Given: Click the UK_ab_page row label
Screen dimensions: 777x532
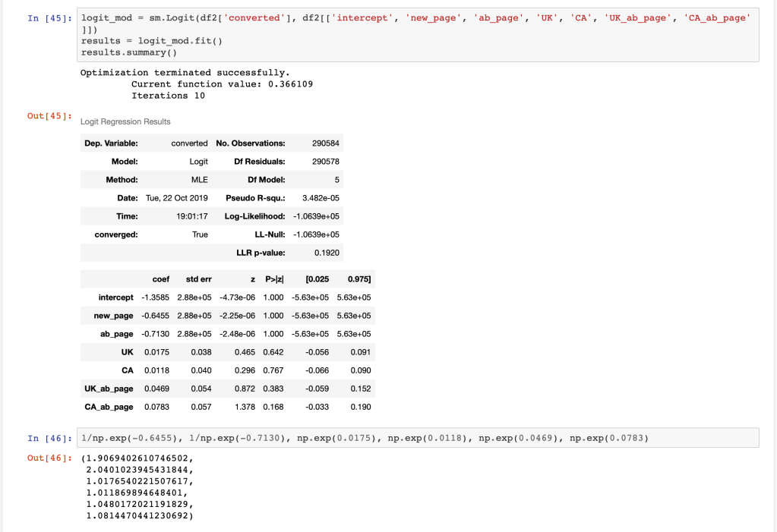Looking at the screenshot, I should tap(108, 389).
